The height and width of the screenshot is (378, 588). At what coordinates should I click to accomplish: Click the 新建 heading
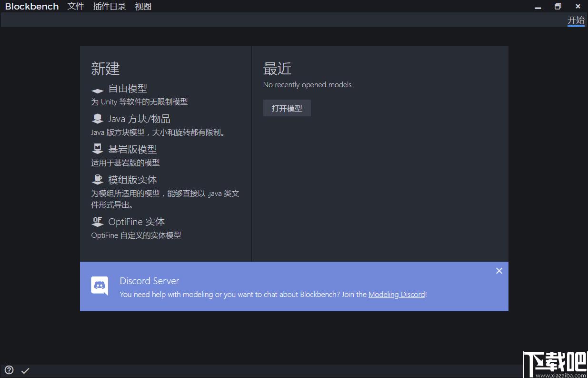pos(105,69)
